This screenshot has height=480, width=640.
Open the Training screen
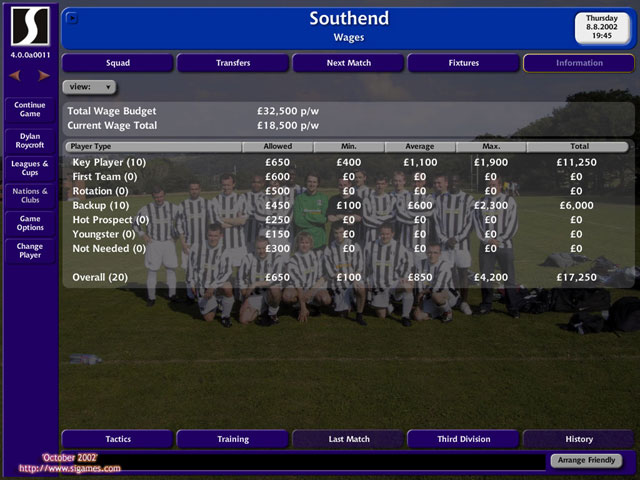pyautogui.click(x=233, y=439)
